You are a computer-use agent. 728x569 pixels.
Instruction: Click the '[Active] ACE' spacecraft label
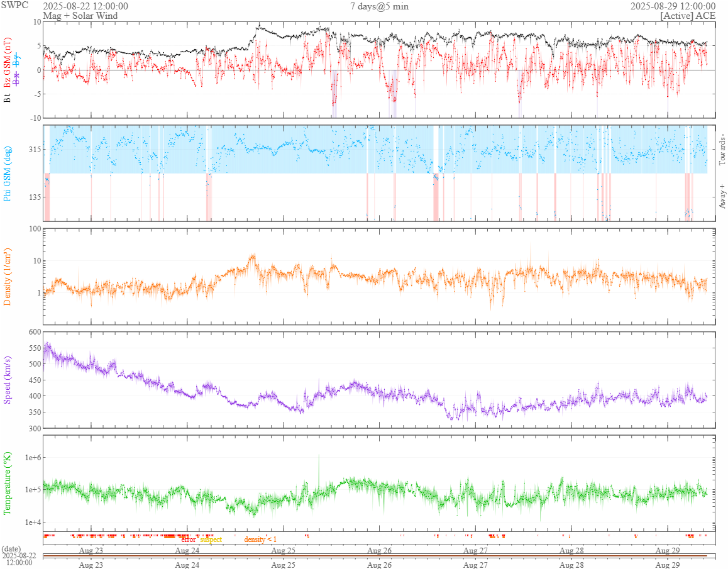pos(688,16)
